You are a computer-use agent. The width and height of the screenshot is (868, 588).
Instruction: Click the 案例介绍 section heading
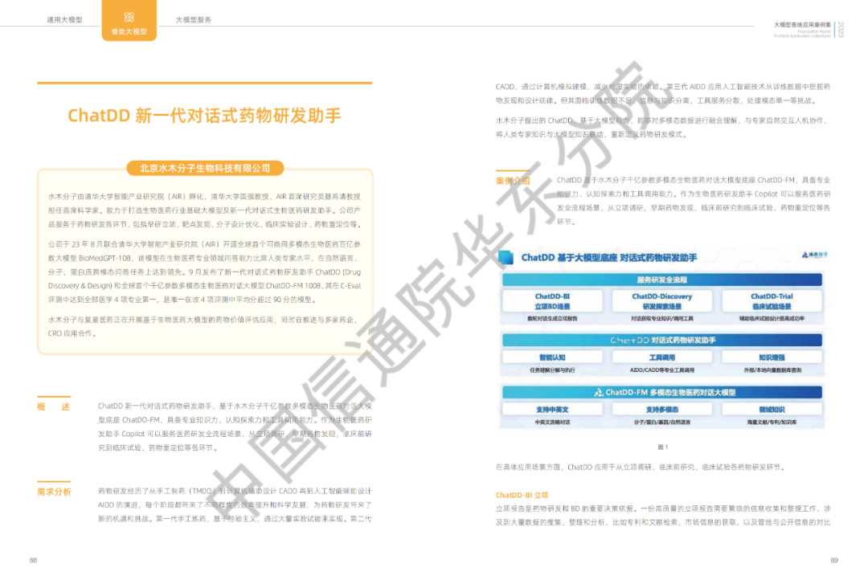[x=513, y=181]
